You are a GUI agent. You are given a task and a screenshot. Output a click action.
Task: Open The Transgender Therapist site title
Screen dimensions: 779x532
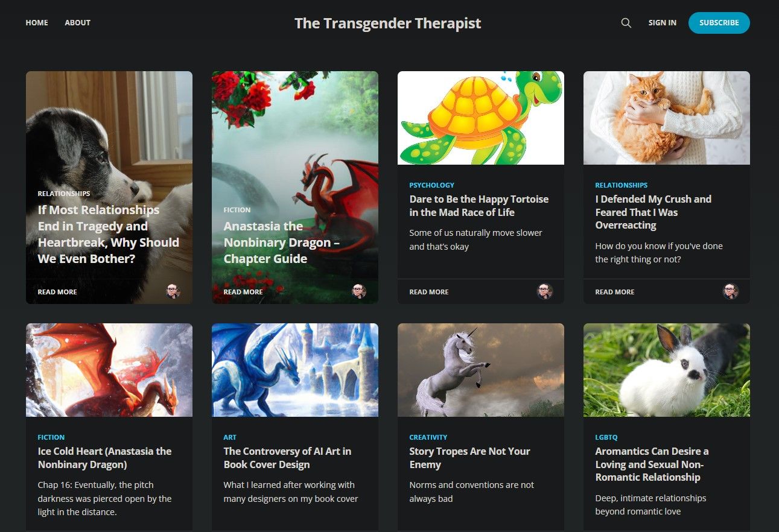[388, 23]
